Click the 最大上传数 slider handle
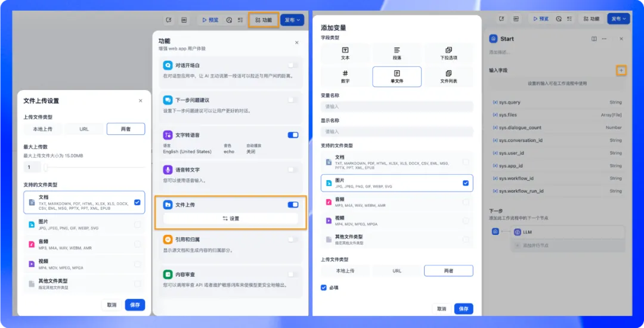 [x=46, y=167]
